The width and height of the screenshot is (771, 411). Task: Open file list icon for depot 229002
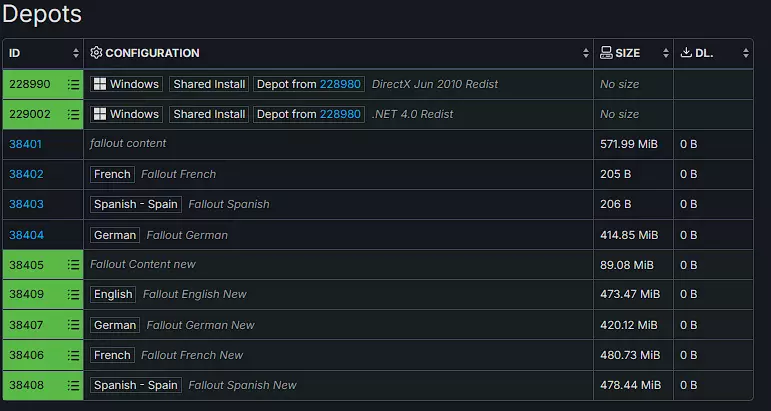click(x=73, y=115)
